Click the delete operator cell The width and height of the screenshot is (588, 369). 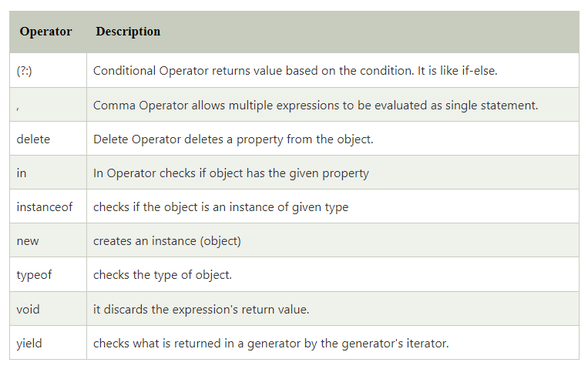33,139
